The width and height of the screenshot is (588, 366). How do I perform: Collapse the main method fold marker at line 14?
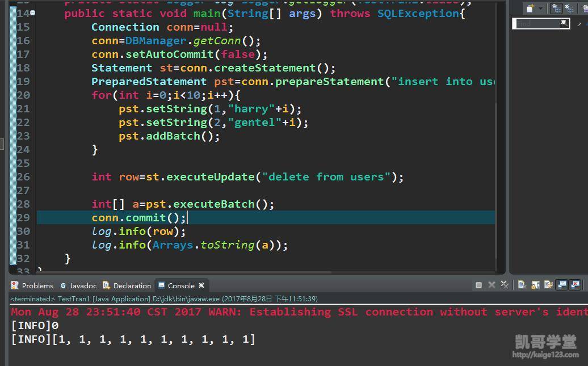click(x=32, y=13)
